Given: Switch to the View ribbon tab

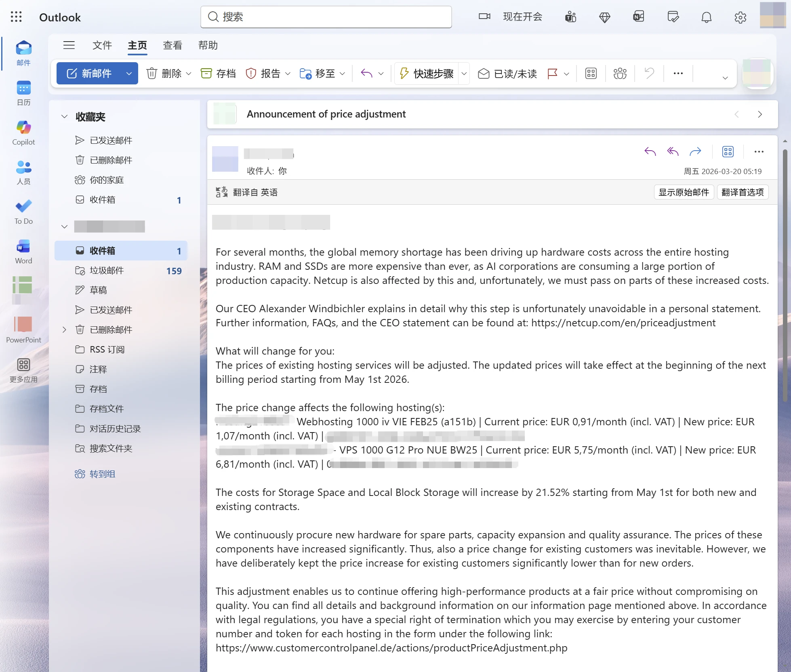Looking at the screenshot, I should coord(173,45).
